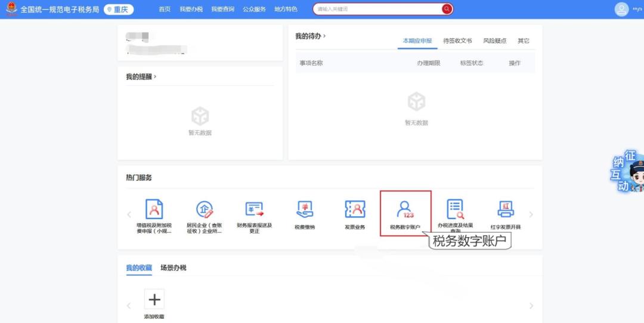644x323 pixels.
Task: Click the 添加收藏 plus button
Action: coord(154,299)
